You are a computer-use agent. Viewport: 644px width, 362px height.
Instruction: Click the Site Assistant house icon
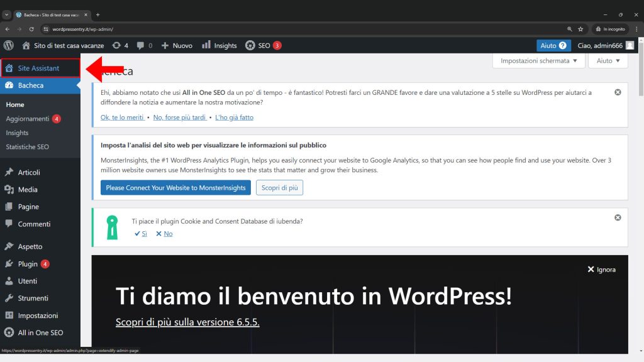(9, 68)
